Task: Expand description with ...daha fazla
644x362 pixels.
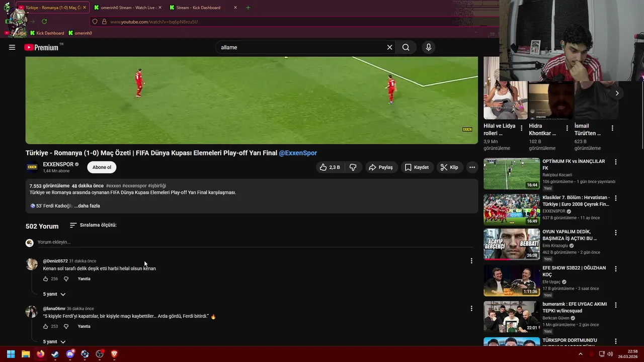Action: tap(87, 206)
